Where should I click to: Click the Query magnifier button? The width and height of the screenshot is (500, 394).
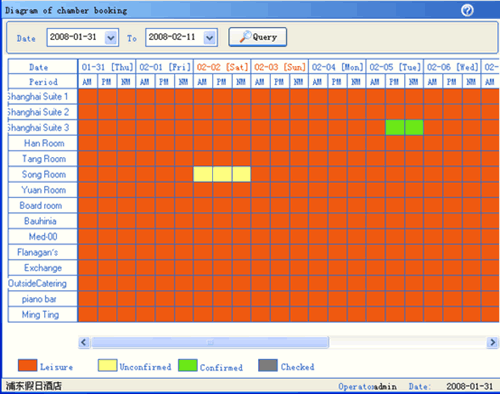coord(257,37)
